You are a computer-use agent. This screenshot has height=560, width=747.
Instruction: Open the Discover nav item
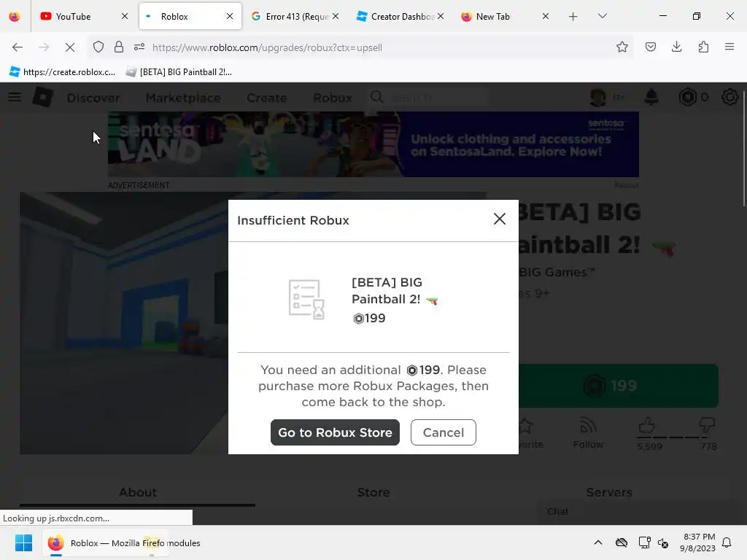[93, 98]
